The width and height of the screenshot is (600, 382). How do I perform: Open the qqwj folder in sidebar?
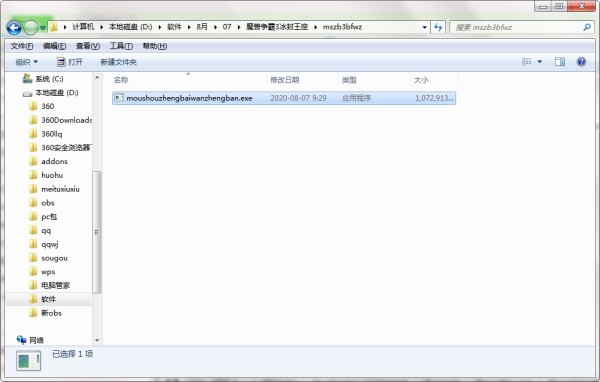click(50, 244)
